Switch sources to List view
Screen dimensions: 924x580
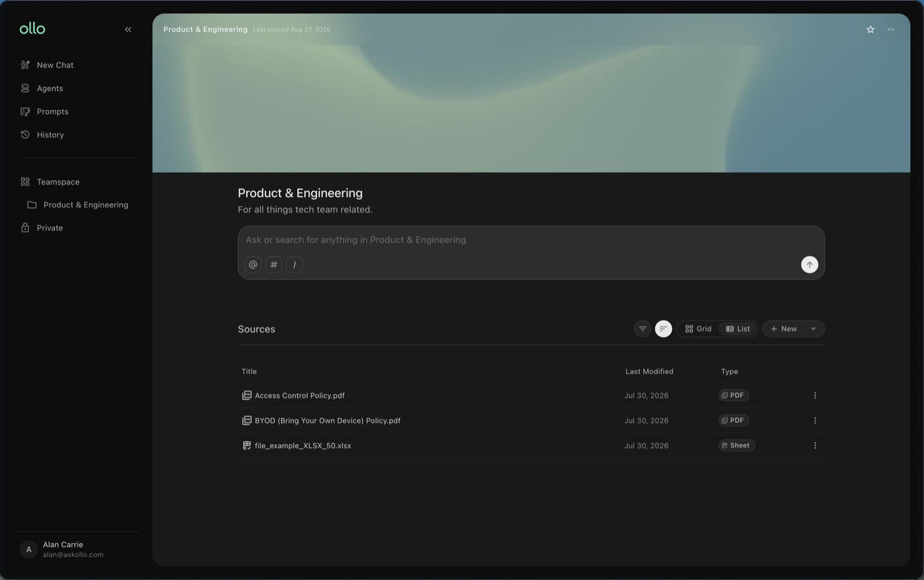click(x=737, y=329)
